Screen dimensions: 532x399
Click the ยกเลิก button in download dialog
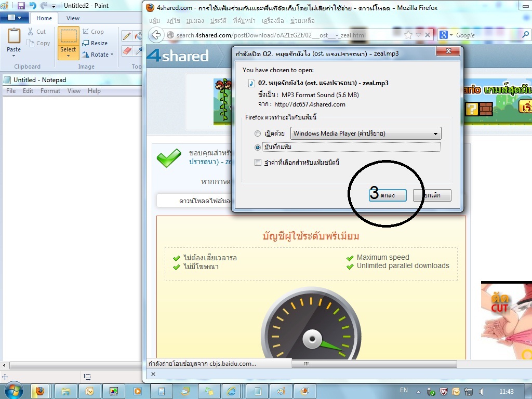click(x=432, y=195)
